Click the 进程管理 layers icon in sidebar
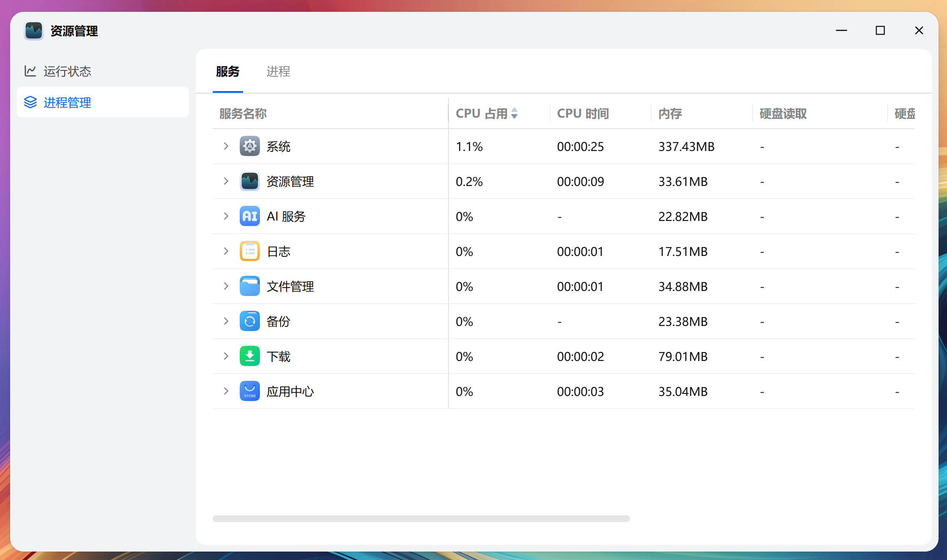The image size is (947, 560). tap(30, 102)
